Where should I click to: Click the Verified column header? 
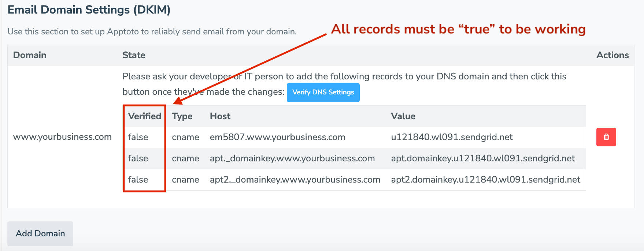(x=145, y=116)
